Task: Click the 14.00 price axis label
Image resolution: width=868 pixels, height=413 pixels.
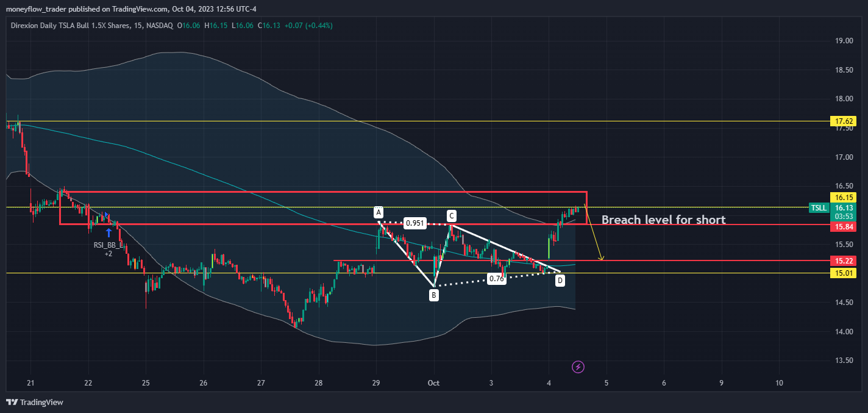Action: point(844,332)
